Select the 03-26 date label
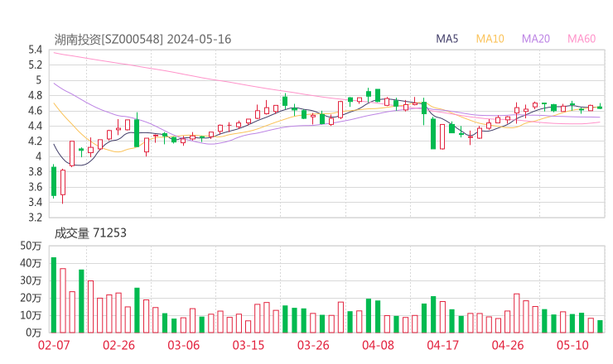Image resolution: width=613 pixels, height=364 pixels. (x=313, y=345)
